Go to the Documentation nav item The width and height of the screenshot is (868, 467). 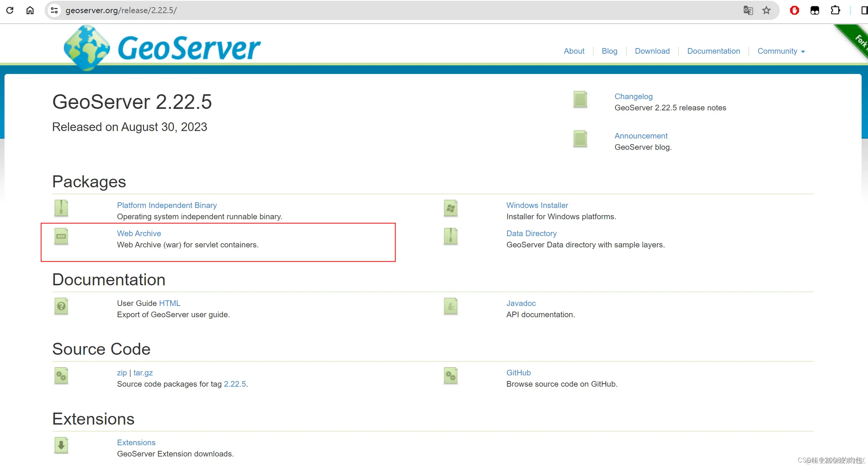pyautogui.click(x=713, y=51)
